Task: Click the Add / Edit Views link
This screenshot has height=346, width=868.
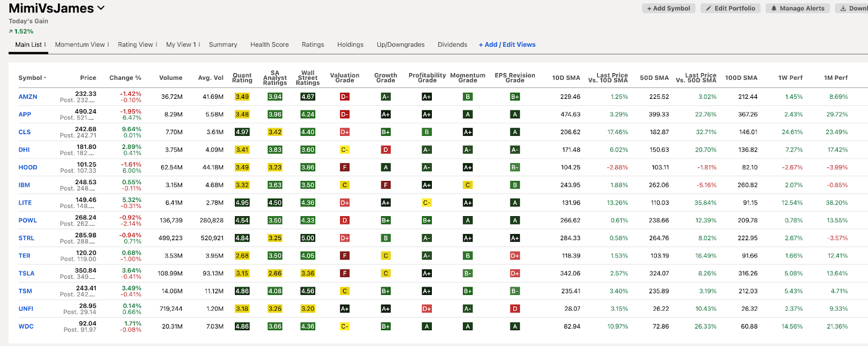Action: [x=507, y=45]
